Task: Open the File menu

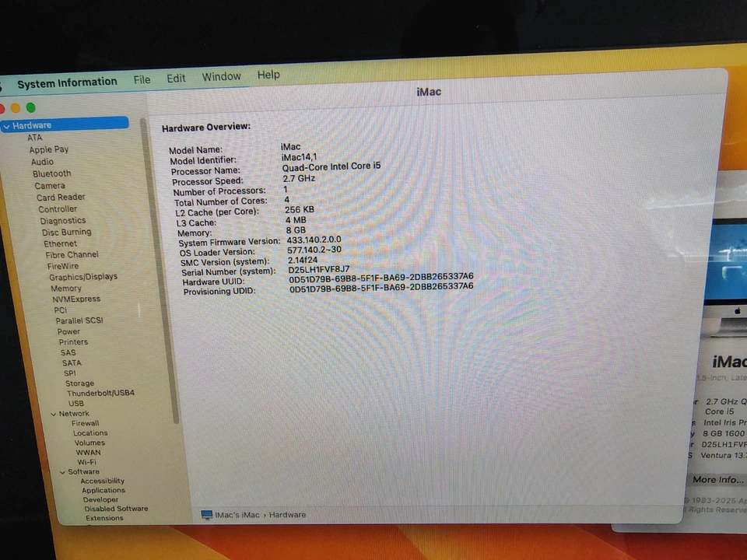Action: (142, 79)
